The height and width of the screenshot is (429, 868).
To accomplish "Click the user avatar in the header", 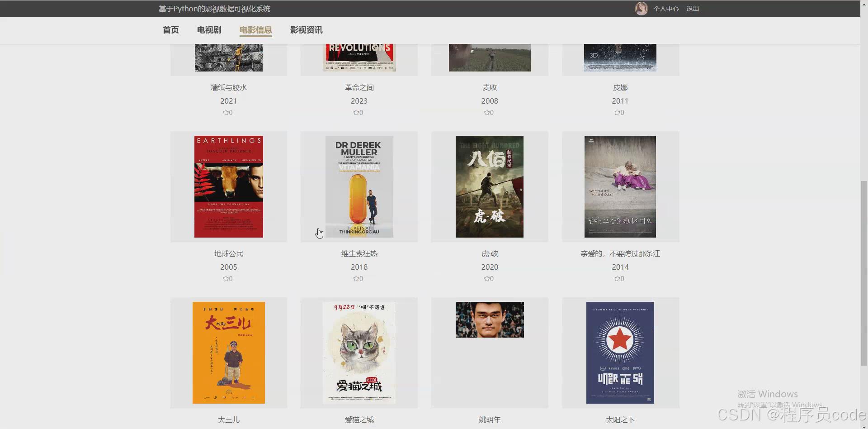I will (641, 8).
